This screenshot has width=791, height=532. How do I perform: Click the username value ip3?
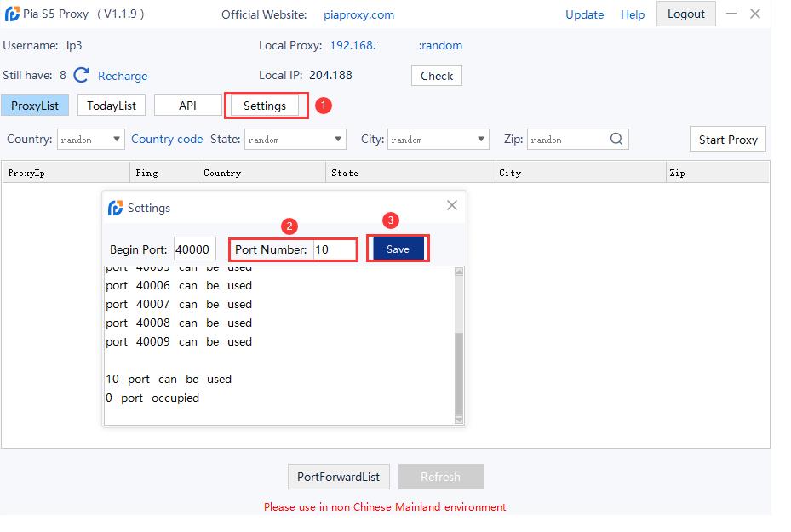[x=74, y=45]
